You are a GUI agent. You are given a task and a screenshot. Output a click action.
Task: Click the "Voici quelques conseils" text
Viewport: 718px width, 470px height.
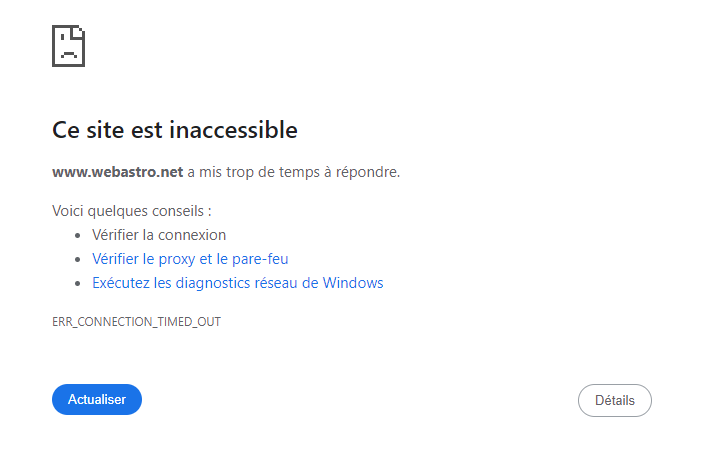[x=131, y=211]
